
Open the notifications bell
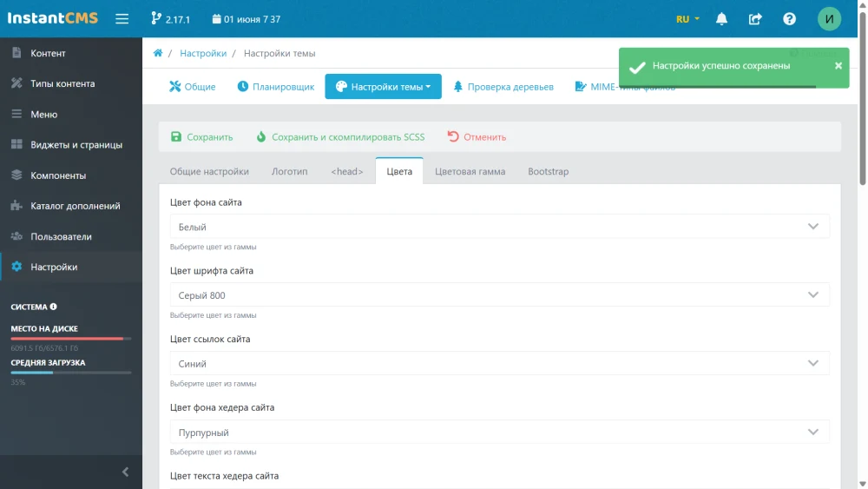point(721,19)
